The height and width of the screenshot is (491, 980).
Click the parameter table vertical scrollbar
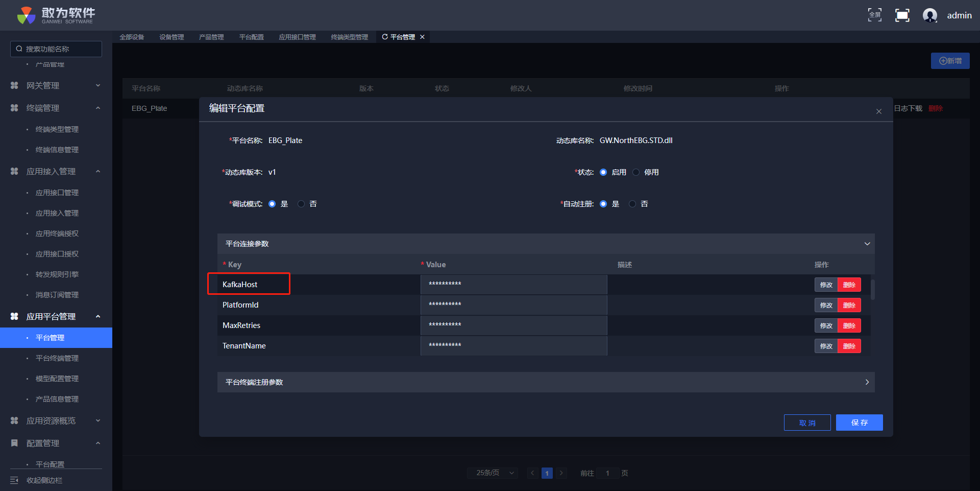873,290
